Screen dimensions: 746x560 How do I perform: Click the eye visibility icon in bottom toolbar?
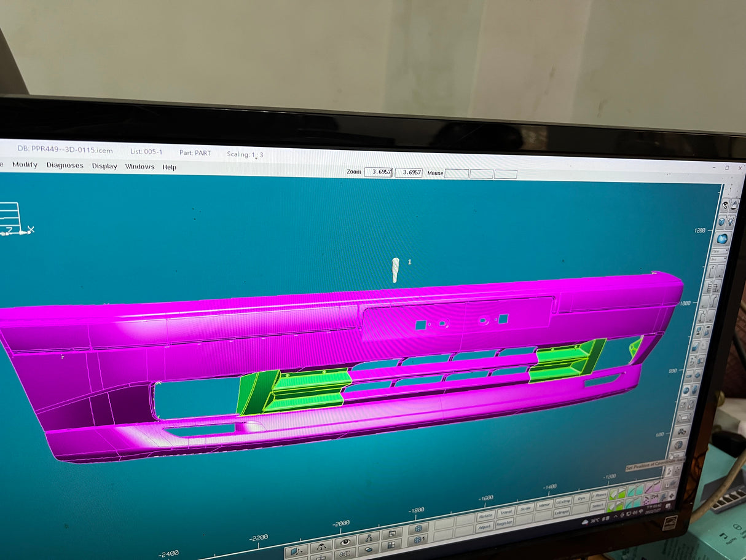(x=345, y=542)
